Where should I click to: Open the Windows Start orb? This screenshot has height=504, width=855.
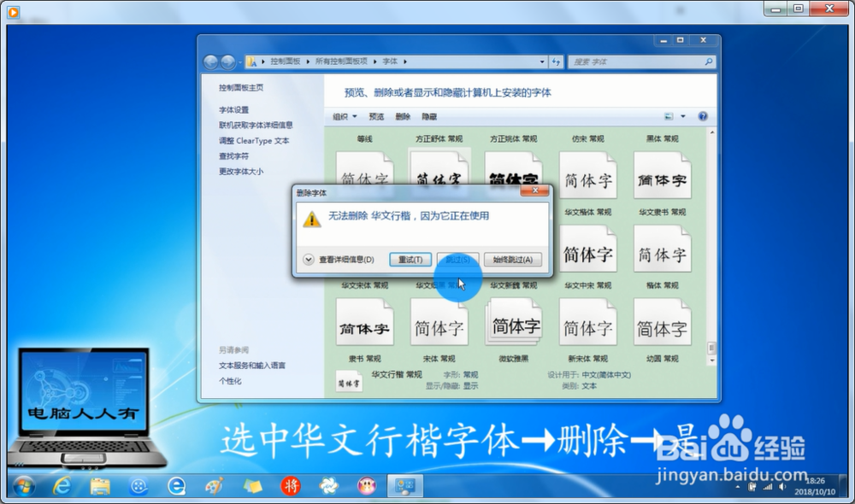coord(23,485)
